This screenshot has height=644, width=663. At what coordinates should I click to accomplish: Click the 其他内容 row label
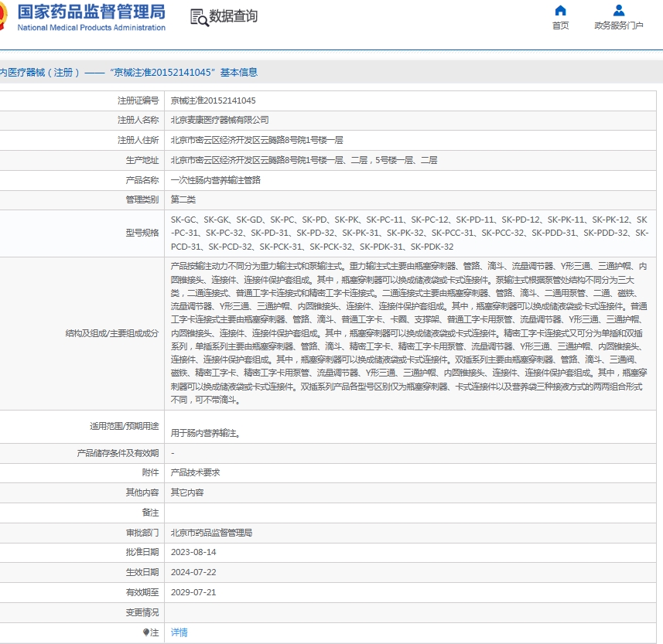point(142,492)
